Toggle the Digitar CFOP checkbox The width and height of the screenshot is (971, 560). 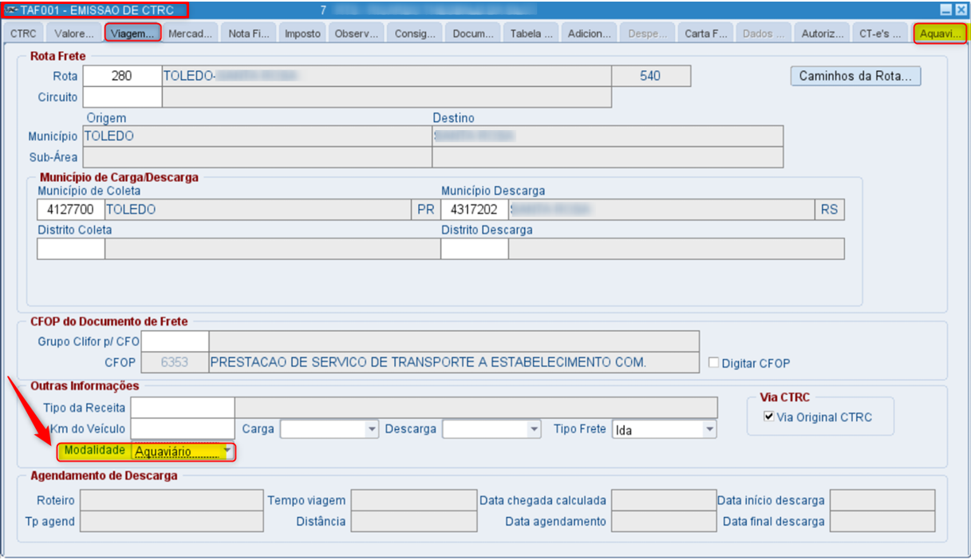click(714, 363)
